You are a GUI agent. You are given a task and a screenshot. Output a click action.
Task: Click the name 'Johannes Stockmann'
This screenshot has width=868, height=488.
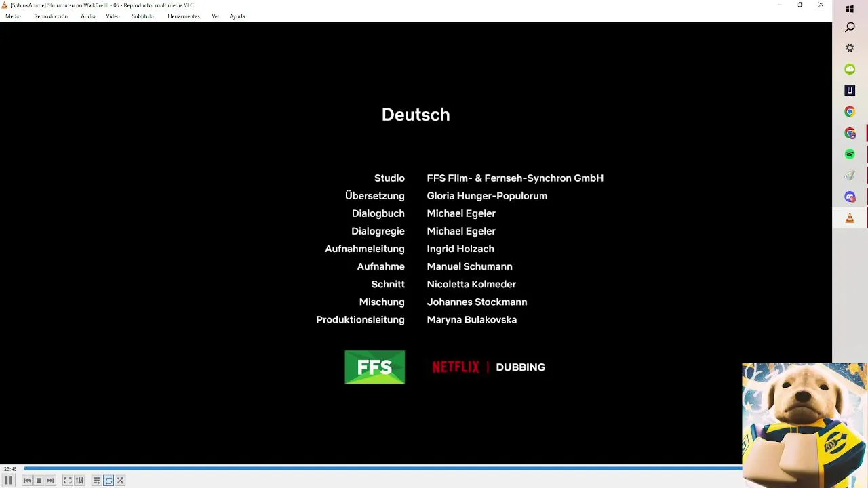(x=477, y=302)
